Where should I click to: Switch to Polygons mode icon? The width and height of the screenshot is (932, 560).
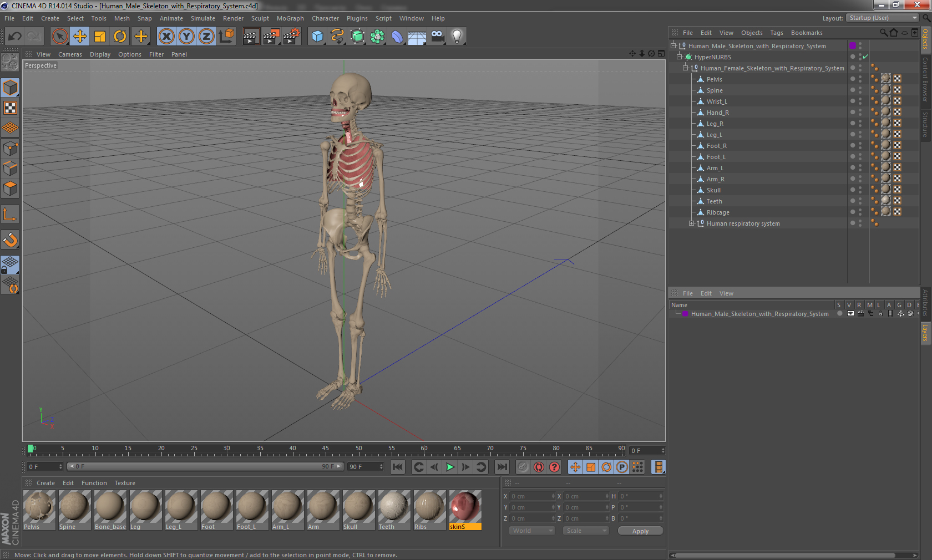click(x=10, y=189)
